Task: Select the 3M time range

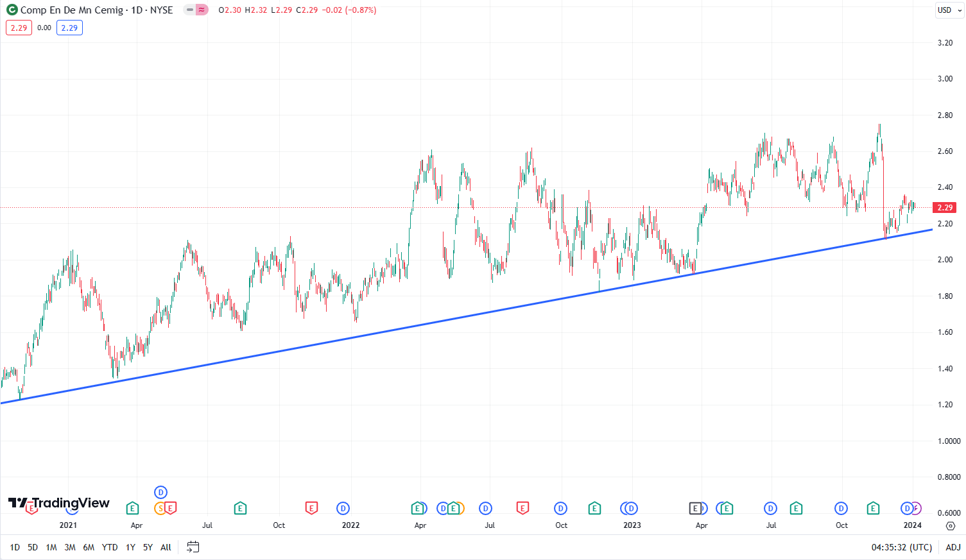Action: pyautogui.click(x=70, y=547)
